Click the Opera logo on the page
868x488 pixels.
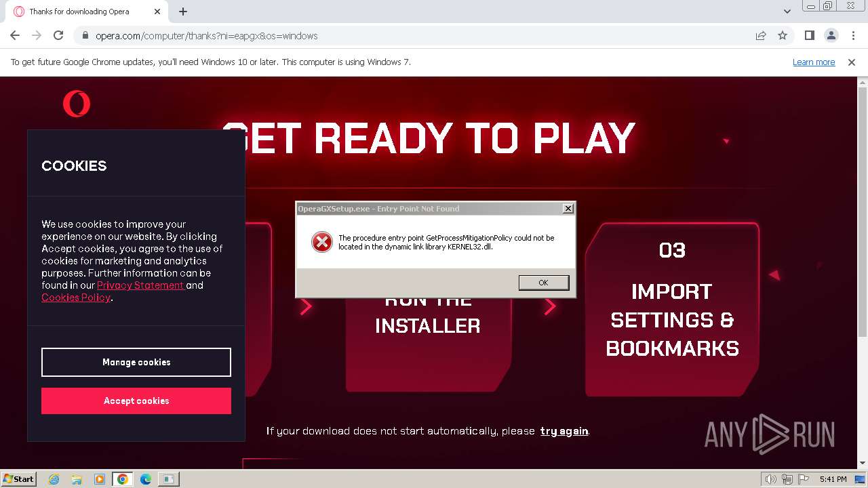(77, 104)
